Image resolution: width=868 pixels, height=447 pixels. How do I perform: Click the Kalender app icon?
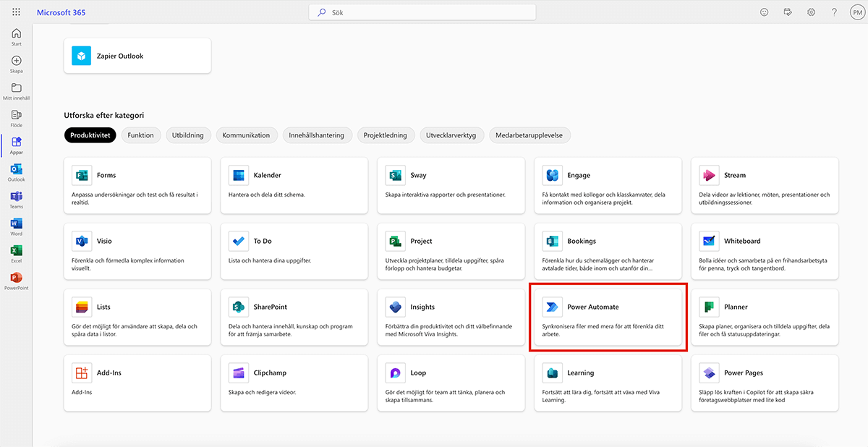pos(238,175)
